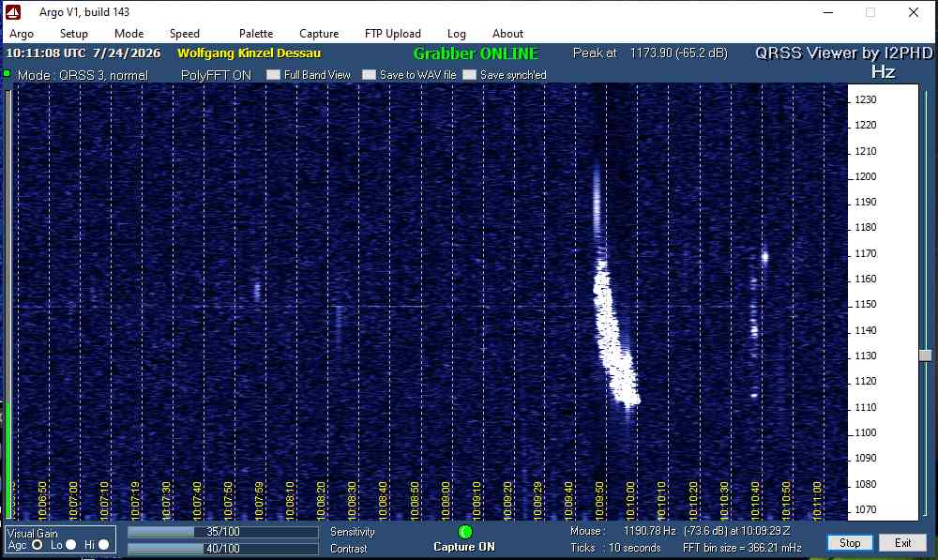Viewport: 938px width, 560px height.
Task: Click the 1100 Hz frequency scale label
Action: coord(865,432)
